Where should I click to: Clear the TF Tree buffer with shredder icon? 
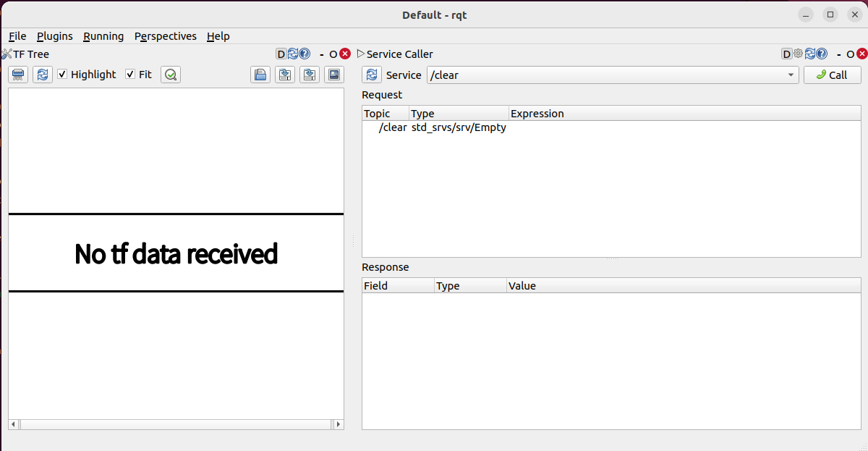click(18, 75)
